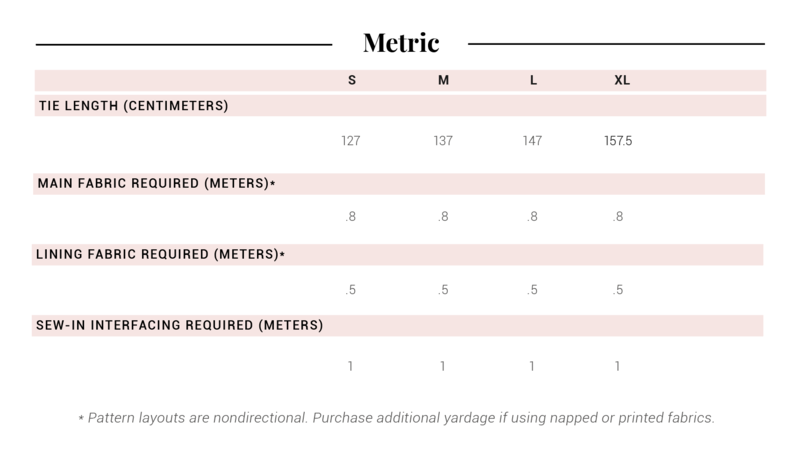This screenshot has width=800, height=451.
Task: Click the Metric heading
Action: coord(400,43)
